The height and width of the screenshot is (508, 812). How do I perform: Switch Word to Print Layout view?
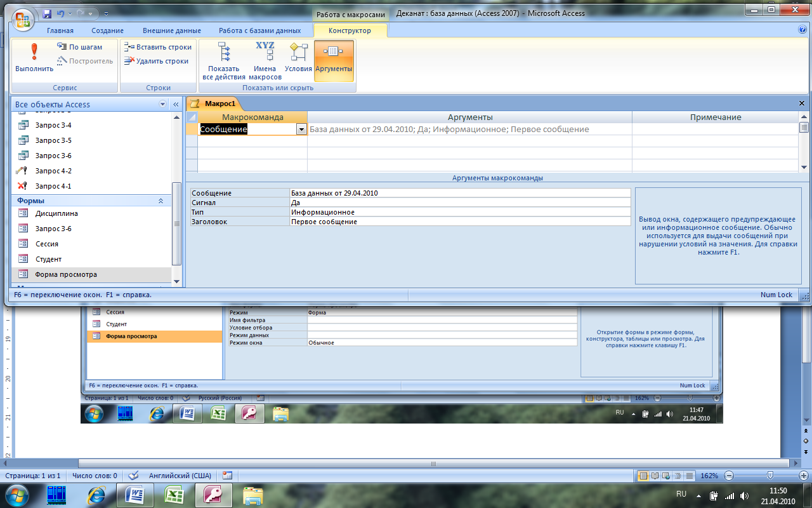coord(644,476)
